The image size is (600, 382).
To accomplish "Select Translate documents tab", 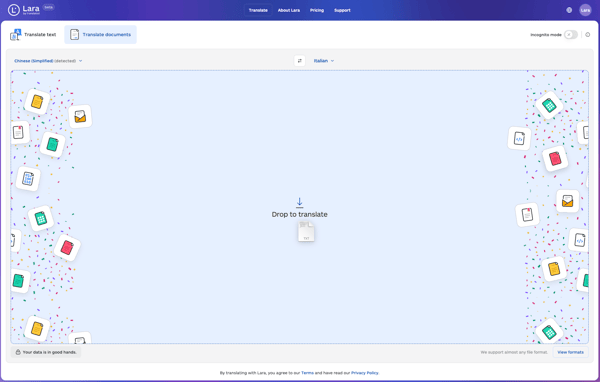I will click(100, 34).
